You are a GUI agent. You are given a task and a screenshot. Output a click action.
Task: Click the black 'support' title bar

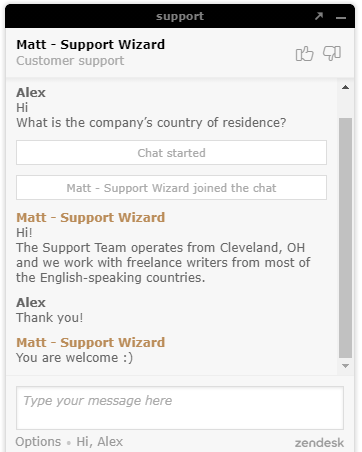coord(180,16)
